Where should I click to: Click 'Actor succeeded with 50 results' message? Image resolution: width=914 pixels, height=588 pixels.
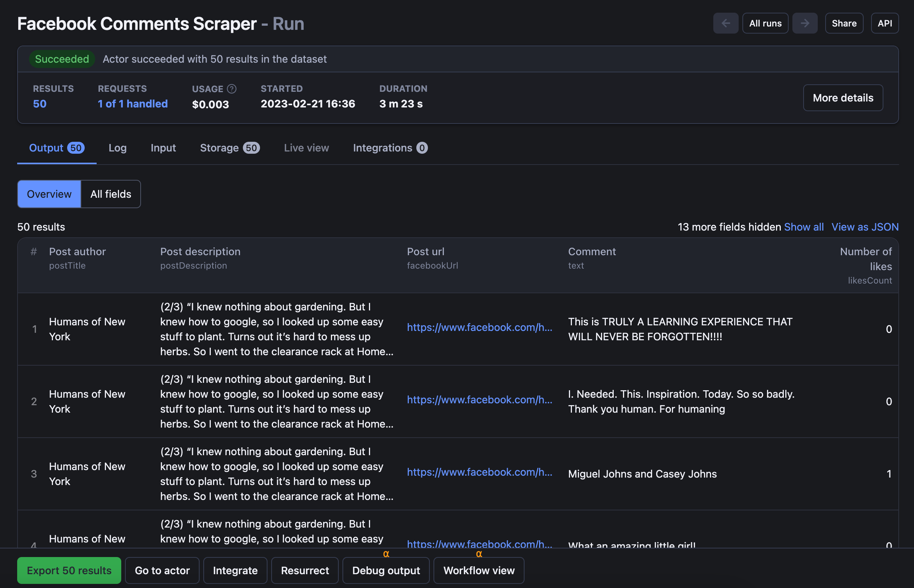point(215,59)
